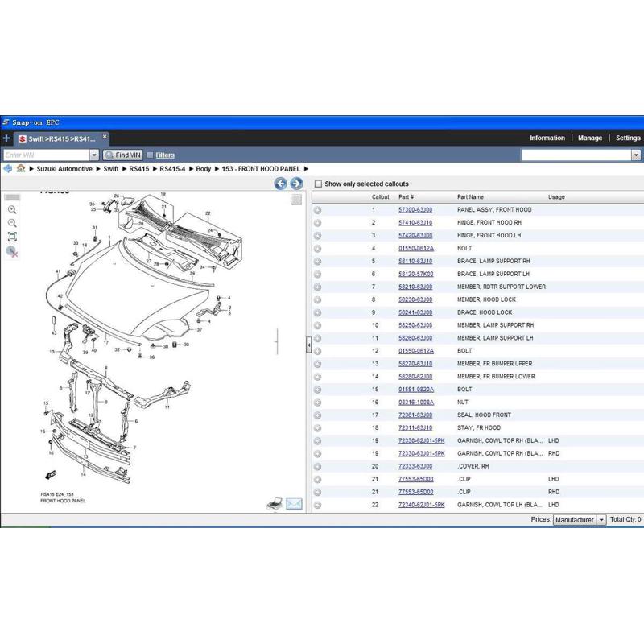The image size is (644, 644).
Task: Fit the diagram to window
Action: pyautogui.click(x=12, y=237)
